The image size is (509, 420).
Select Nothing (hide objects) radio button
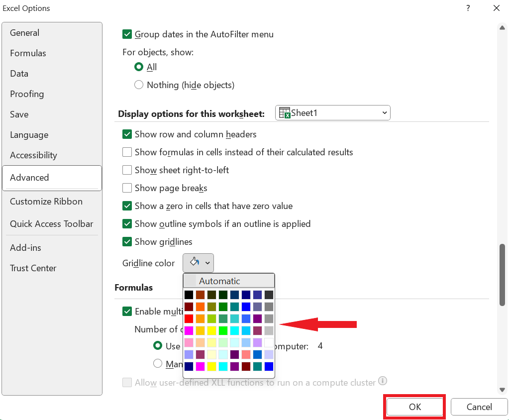[x=139, y=85]
